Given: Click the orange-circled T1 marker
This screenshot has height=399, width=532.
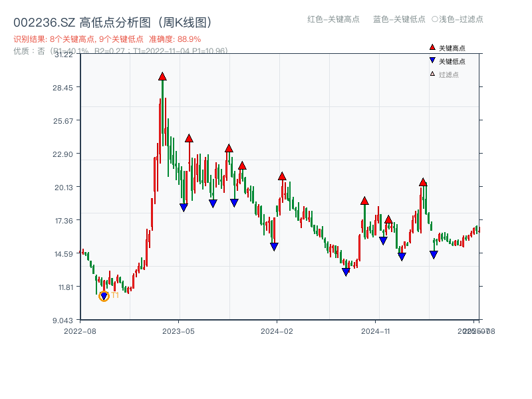Looking at the screenshot, I should pyautogui.click(x=104, y=295).
